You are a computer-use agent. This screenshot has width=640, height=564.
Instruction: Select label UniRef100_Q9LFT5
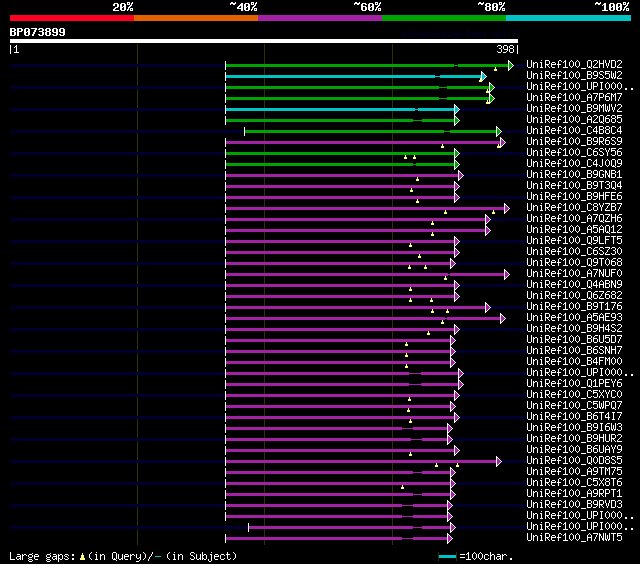(x=574, y=240)
